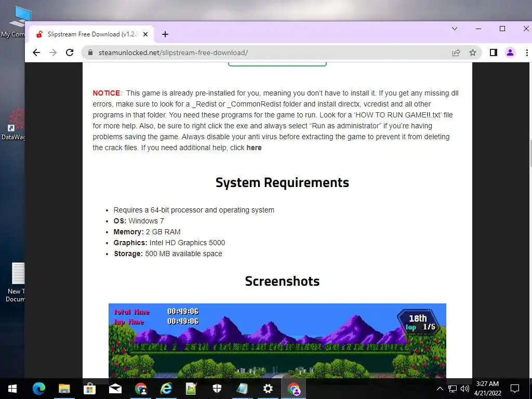The width and height of the screenshot is (532, 399).
Task: Open the network status tray icon
Action: (453, 389)
